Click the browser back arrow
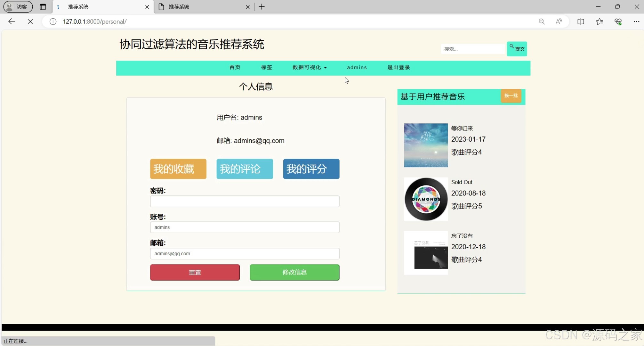This screenshot has width=644, height=346. (12, 21)
